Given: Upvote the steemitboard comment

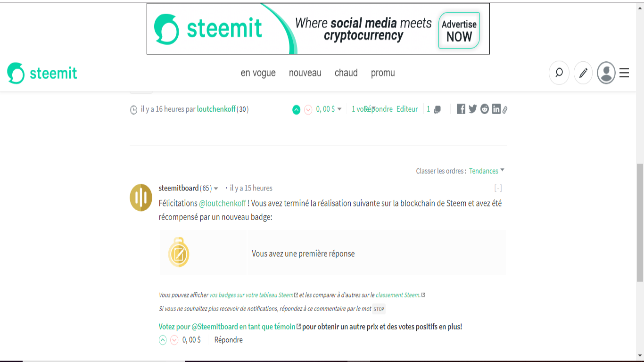Looking at the screenshot, I should (x=163, y=340).
